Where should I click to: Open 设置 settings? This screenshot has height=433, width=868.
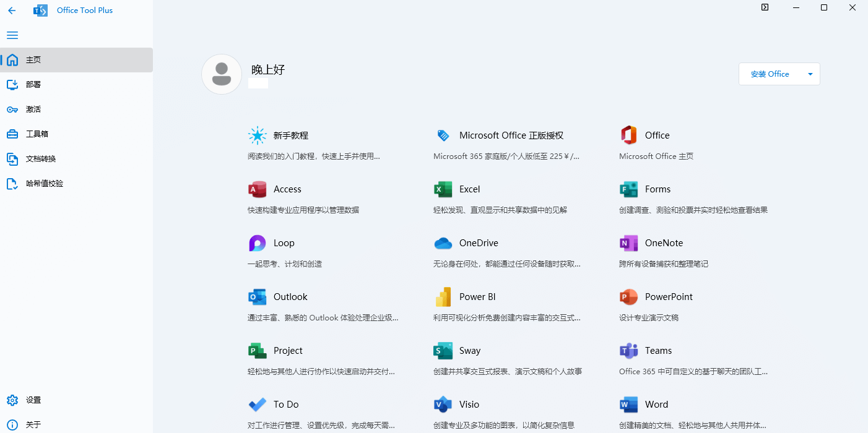pos(76,400)
